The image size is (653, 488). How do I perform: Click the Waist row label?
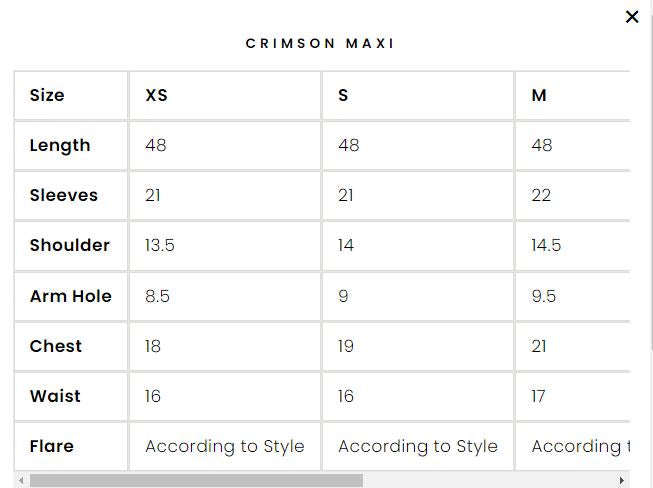click(55, 397)
